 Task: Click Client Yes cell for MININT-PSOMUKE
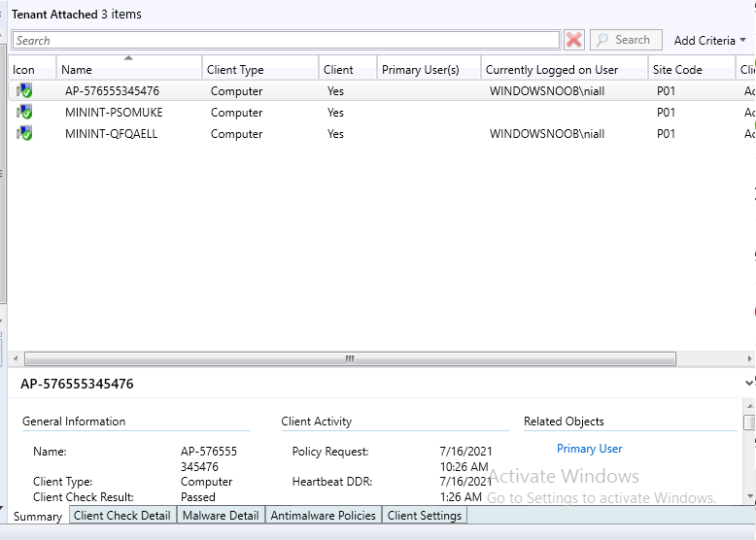point(335,113)
